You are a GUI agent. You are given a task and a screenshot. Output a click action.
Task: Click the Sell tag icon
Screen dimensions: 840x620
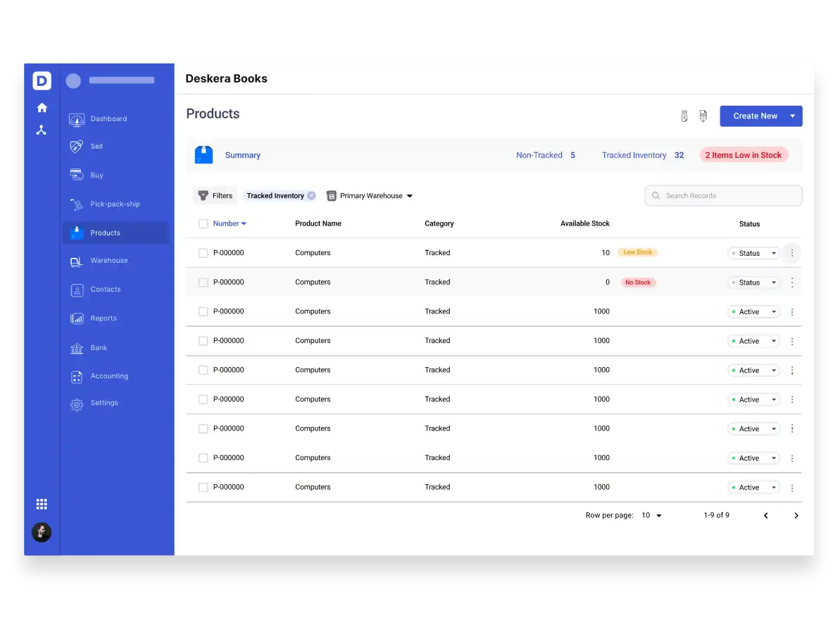[77, 147]
